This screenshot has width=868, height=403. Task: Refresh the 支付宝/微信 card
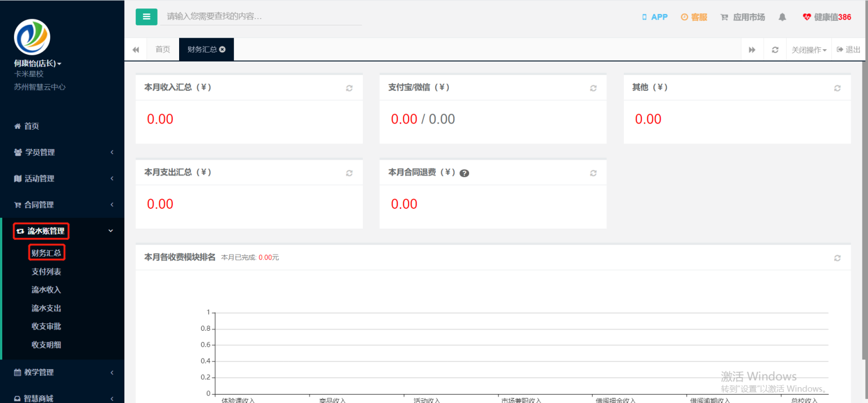click(x=593, y=88)
